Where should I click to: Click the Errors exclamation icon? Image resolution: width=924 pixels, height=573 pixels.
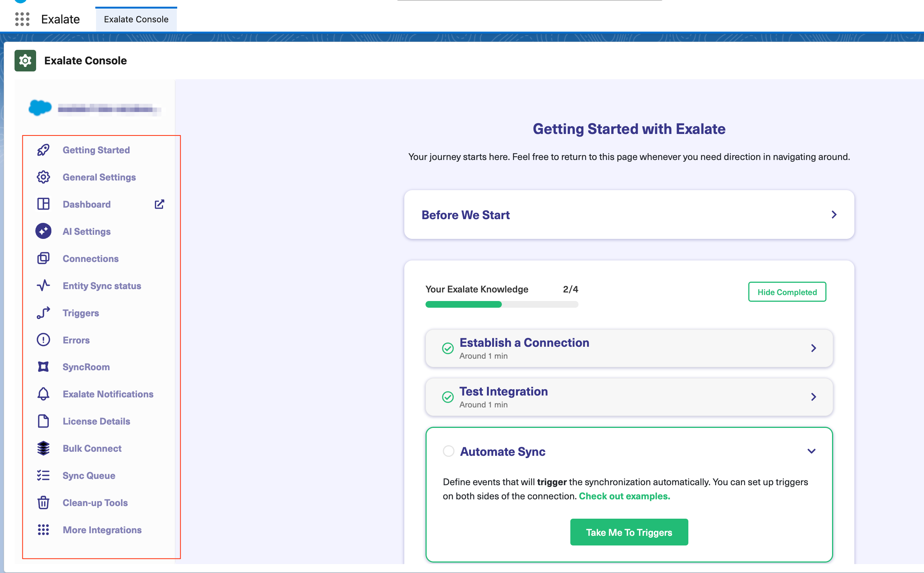pyautogui.click(x=43, y=340)
